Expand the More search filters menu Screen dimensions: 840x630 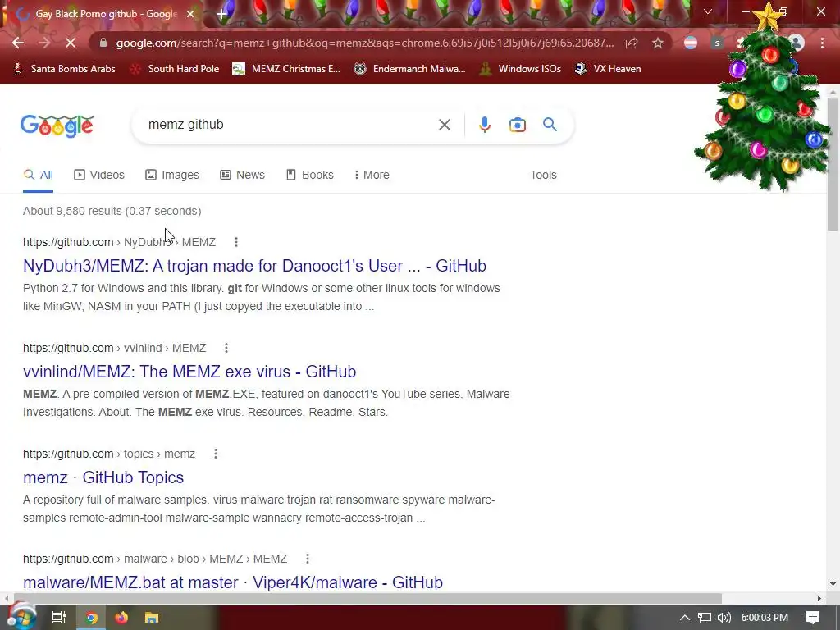(372, 176)
